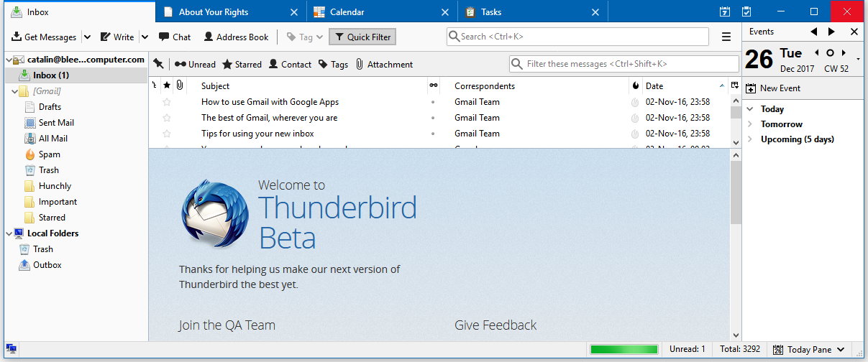Expand the Upcoming (5 days) section
868x362 pixels.
coord(750,139)
